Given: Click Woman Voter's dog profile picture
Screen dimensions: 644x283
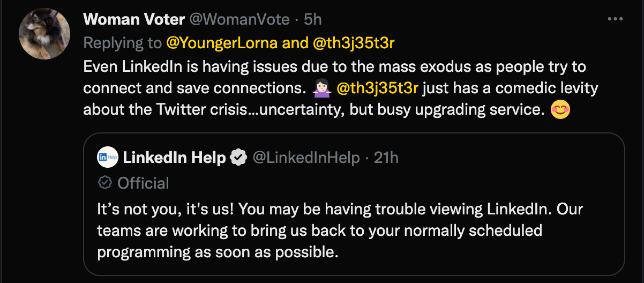Looking at the screenshot, I should pyautogui.click(x=44, y=34).
